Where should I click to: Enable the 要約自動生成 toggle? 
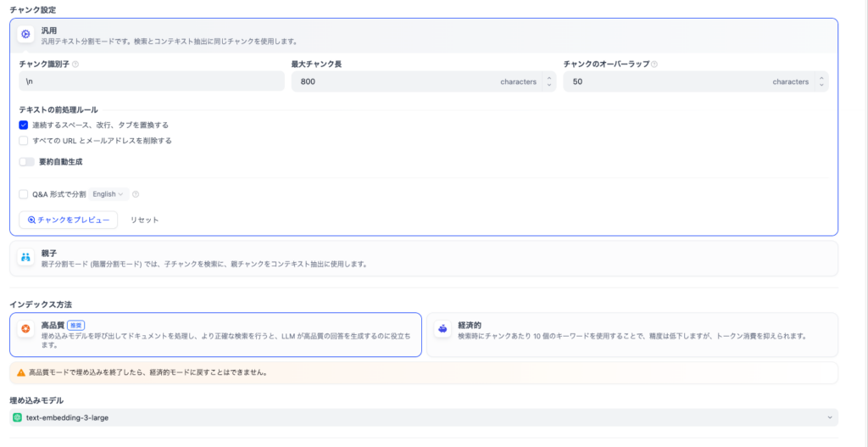pos(26,162)
